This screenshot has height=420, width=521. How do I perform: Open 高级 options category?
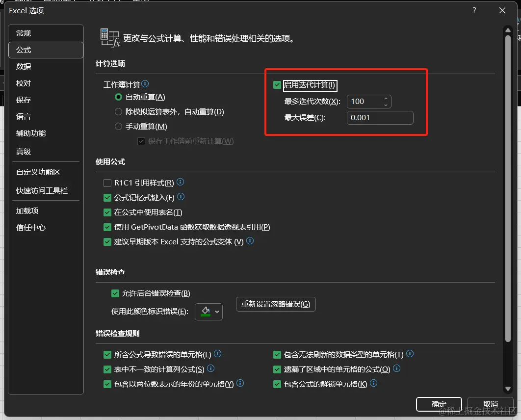tap(46, 152)
